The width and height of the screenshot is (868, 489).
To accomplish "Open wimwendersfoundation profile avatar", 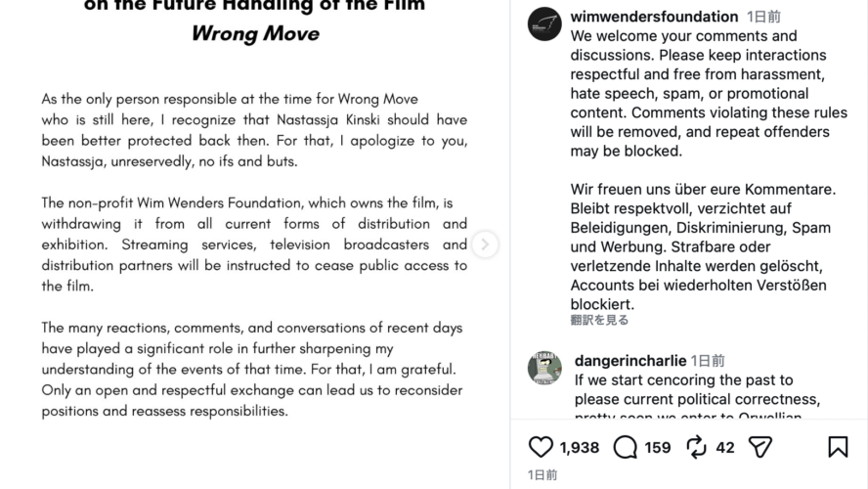I will click(x=544, y=23).
